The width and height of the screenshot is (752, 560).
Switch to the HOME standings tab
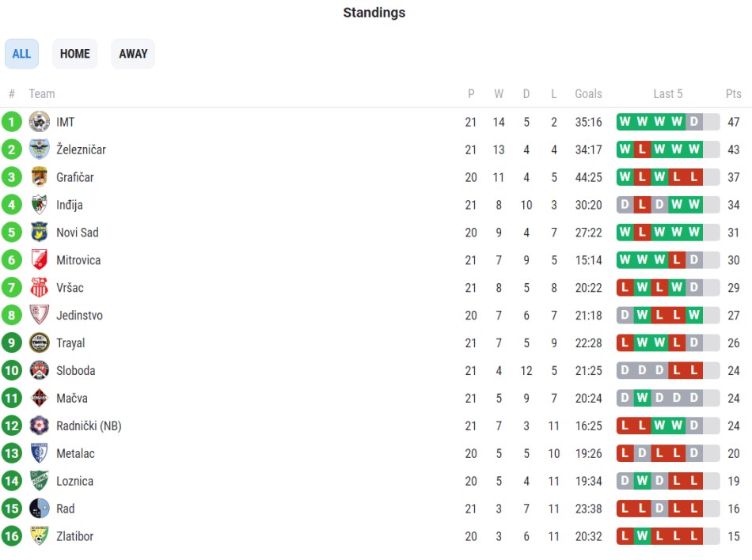point(75,54)
